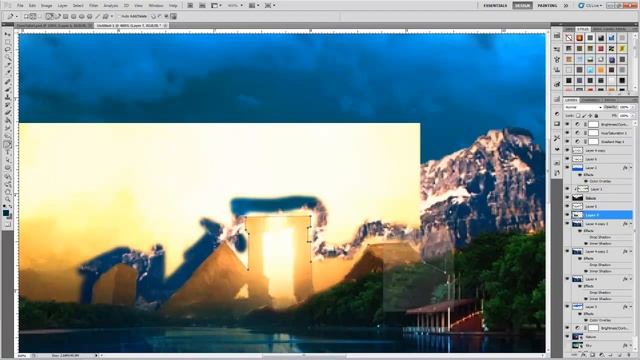Click the status bar zoom percentage field

point(22,356)
